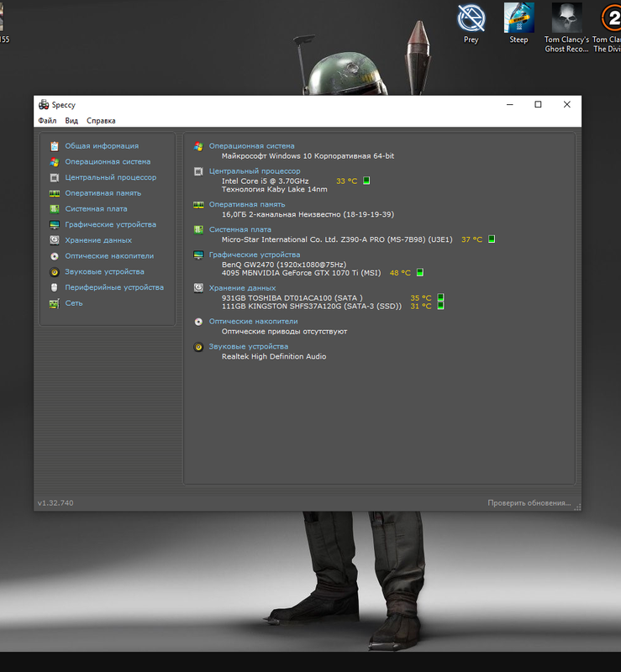Click the CPU temperature indicator beside 33 °C
621x672 pixels.
coord(366,181)
